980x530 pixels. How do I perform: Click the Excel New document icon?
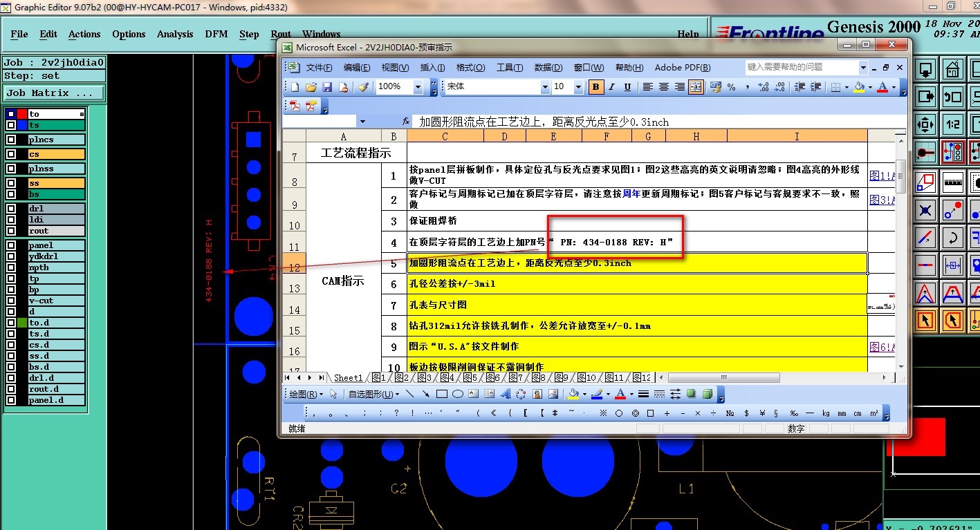point(295,87)
